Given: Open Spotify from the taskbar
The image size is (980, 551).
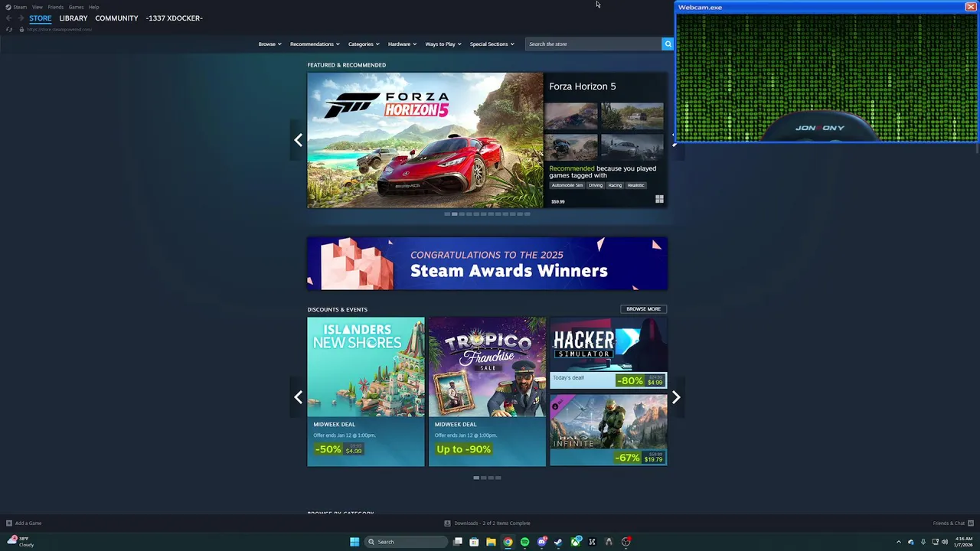Looking at the screenshot, I should [524, 542].
